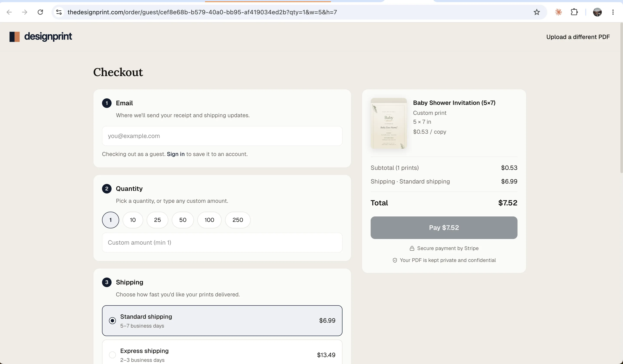This screenshot has width=623, height=364.
Task: Select quantity 10
Action: [133, 220]
